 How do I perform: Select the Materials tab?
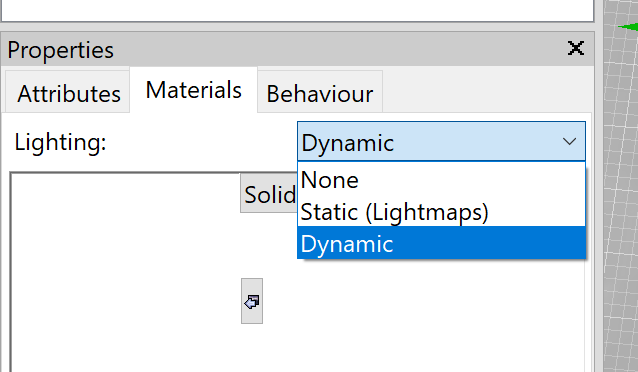(194, 90)
